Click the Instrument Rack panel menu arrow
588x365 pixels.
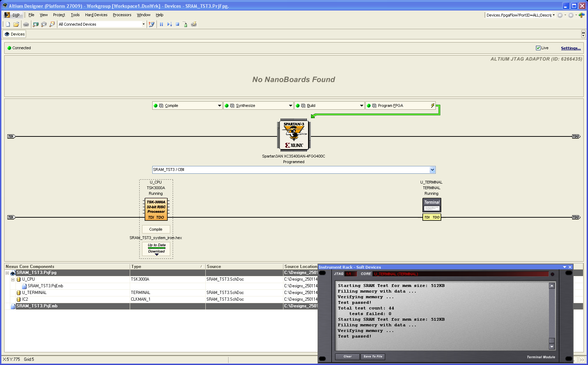coord(564,267)
